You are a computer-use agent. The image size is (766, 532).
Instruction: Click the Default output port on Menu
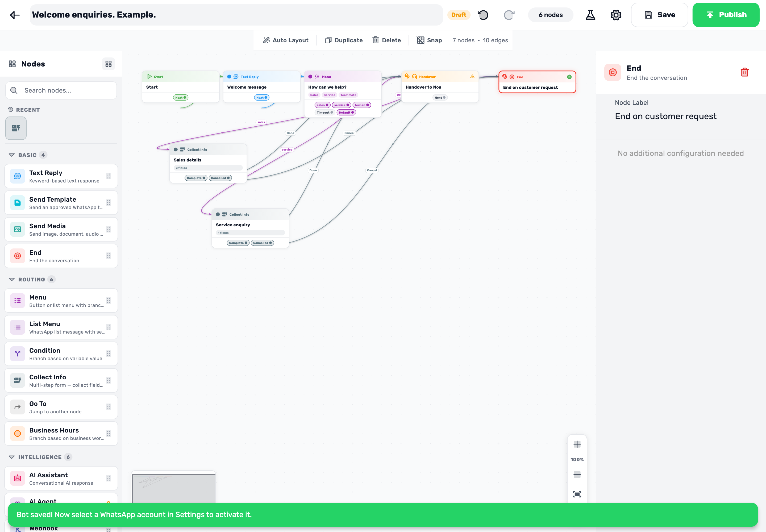tap(346, 112)
